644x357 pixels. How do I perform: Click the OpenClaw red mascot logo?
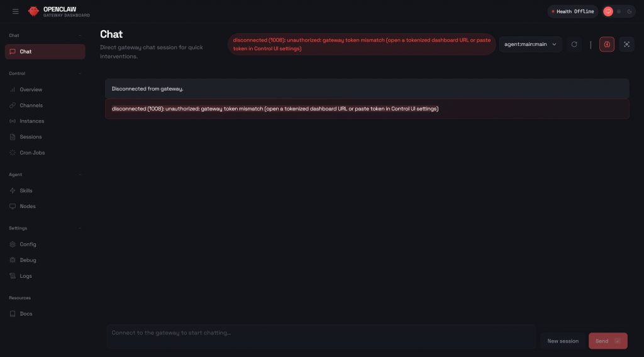pos(33,11)
